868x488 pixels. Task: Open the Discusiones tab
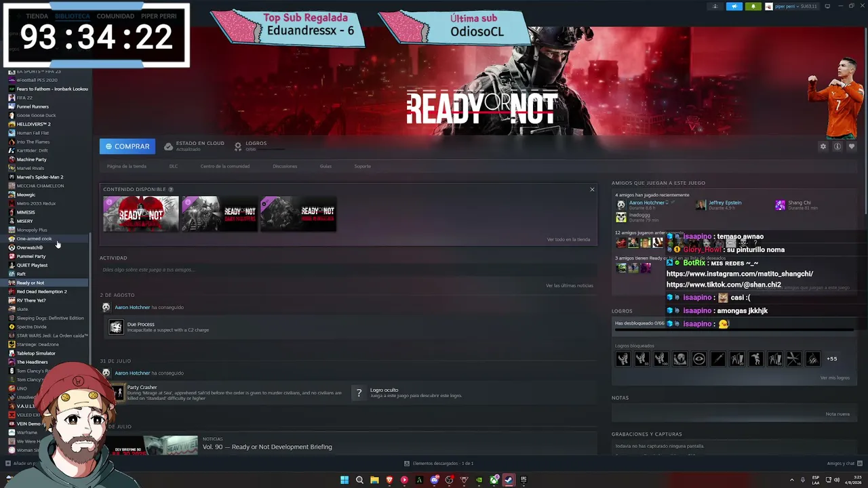[x=285, y=166]
